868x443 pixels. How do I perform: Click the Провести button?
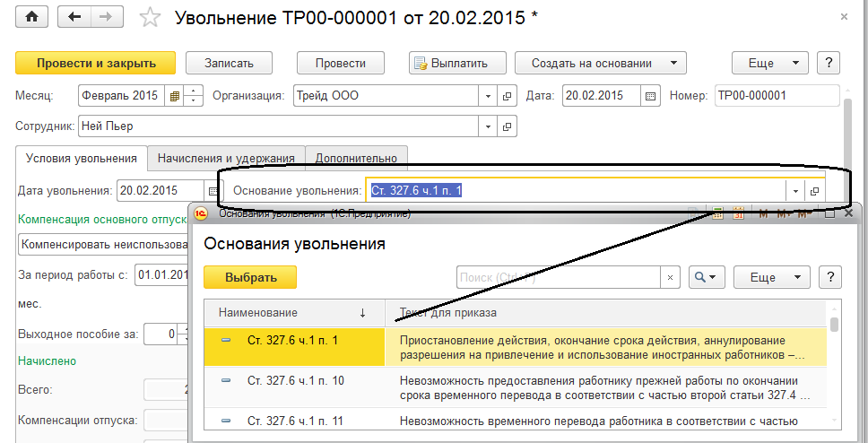click(x=341, y=63)
